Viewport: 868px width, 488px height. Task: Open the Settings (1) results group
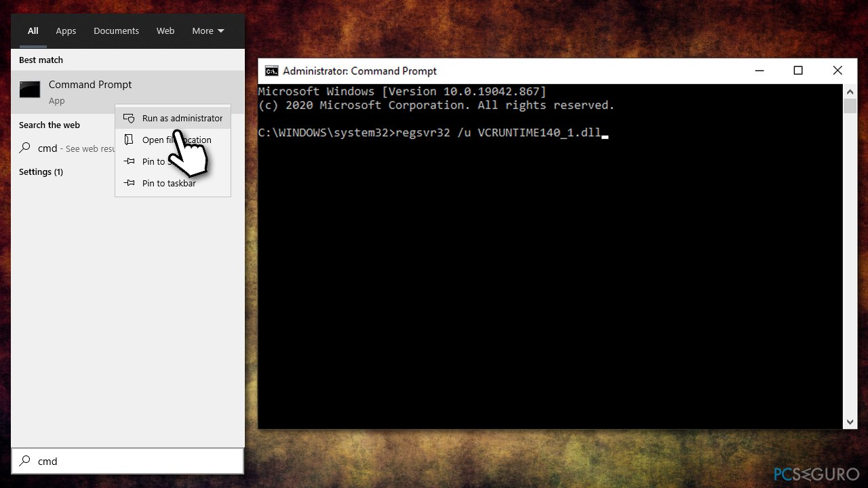click(41, 172)
